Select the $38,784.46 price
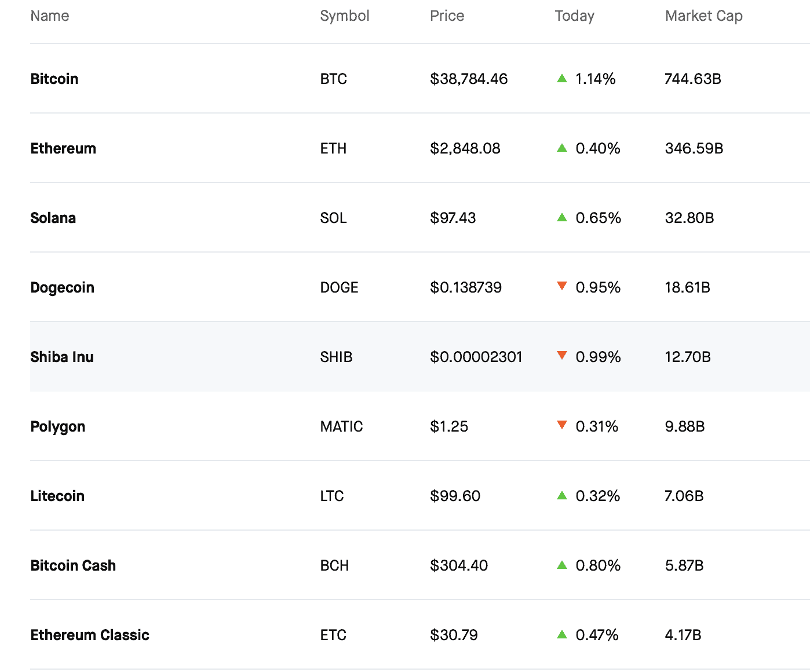The image size is (810, 672). (469, 79)
